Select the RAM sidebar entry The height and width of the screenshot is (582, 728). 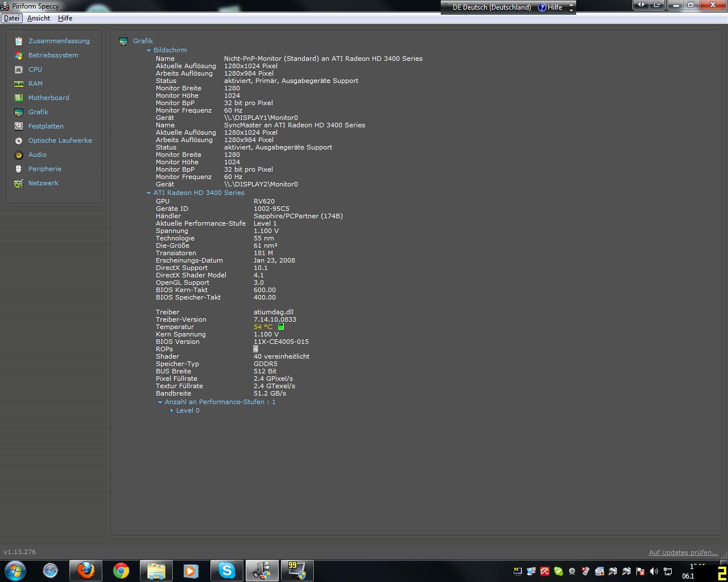(x=35, y=84)
